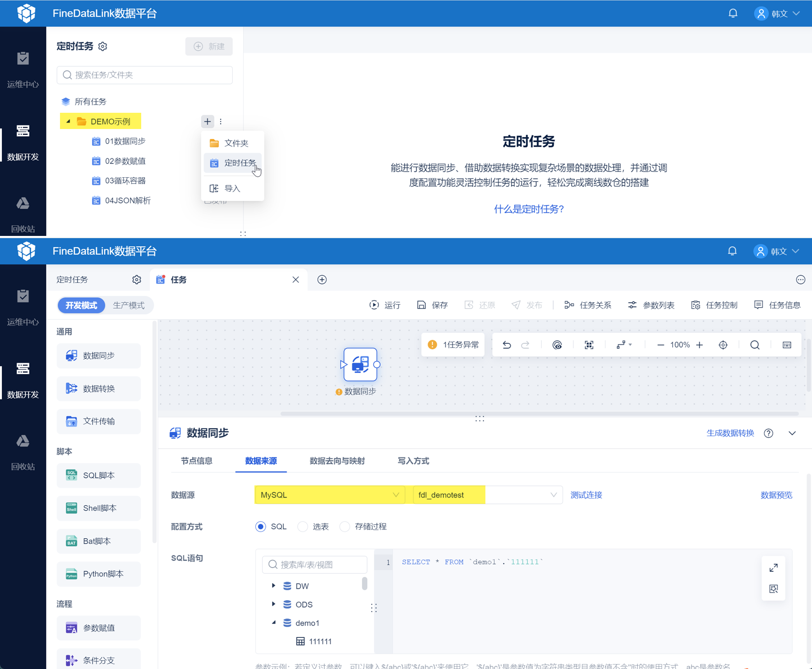
Task: Switch to the 节点信息 tab
Action: [197, 461]
